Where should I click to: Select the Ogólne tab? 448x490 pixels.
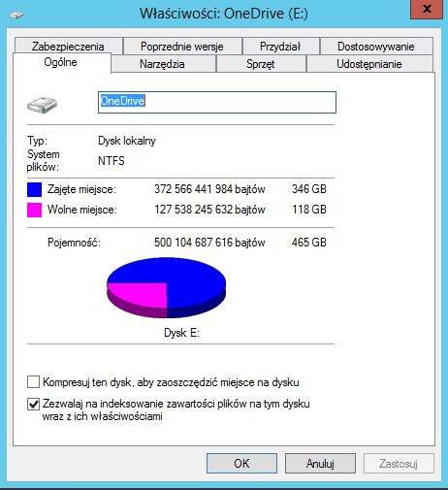tap(61, 62)
